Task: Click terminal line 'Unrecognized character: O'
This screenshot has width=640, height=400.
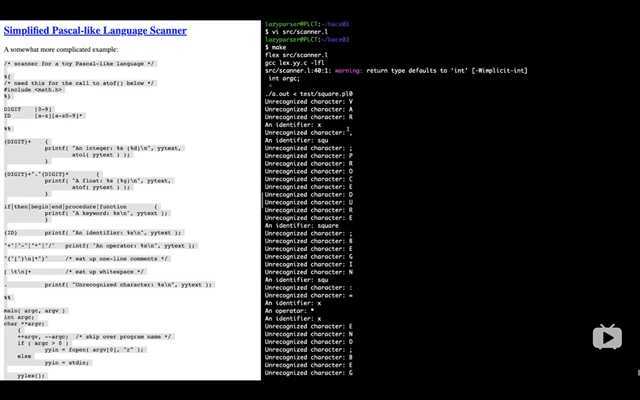Action: tap(309, 171)
